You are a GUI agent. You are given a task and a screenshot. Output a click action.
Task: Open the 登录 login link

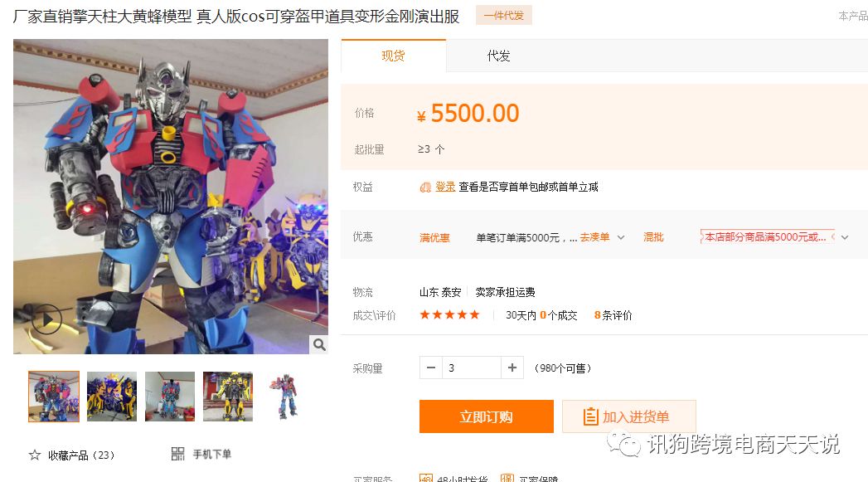pyautogui.click(x=445, y=187)
